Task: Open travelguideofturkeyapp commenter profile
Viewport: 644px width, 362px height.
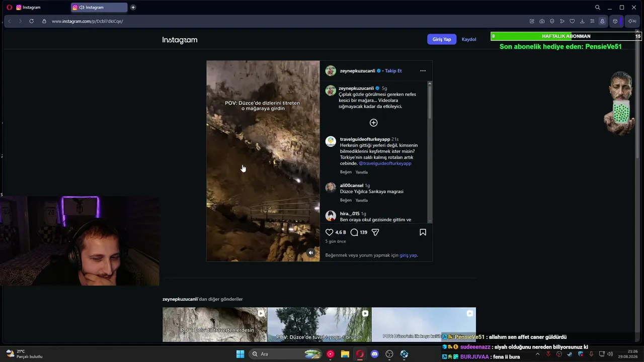Action: coord(365,139)
